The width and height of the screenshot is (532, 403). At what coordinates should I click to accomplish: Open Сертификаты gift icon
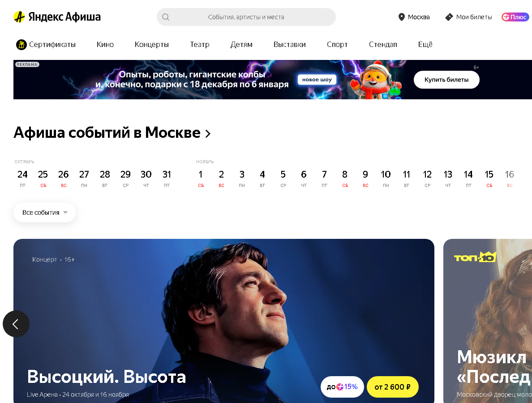(21, 44)
